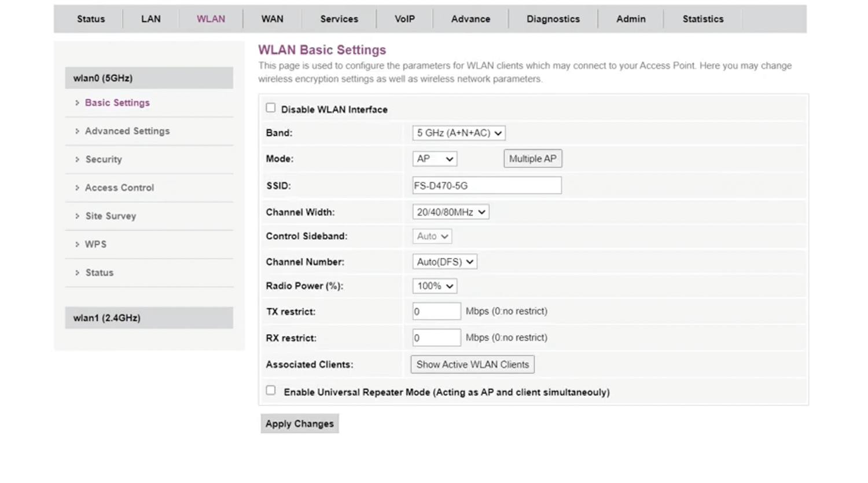
Task: Focus the TX restrict input box
Action: click(x=436, y=312)
